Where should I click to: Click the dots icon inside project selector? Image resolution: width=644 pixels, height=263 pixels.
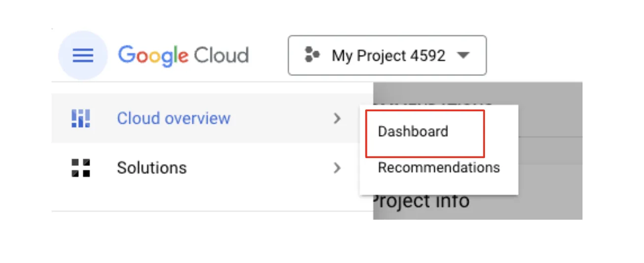coord(312,55)
